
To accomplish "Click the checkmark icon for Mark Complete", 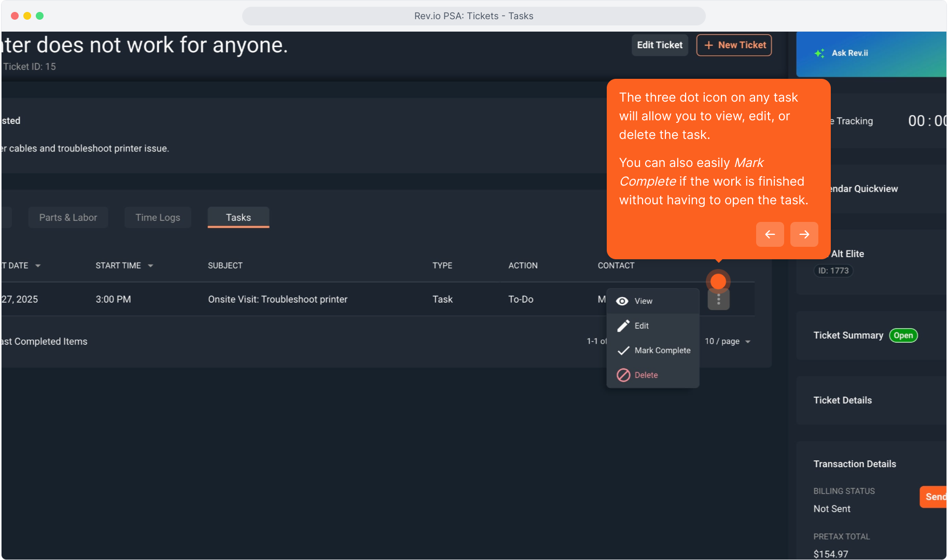I will click(623, 351).
